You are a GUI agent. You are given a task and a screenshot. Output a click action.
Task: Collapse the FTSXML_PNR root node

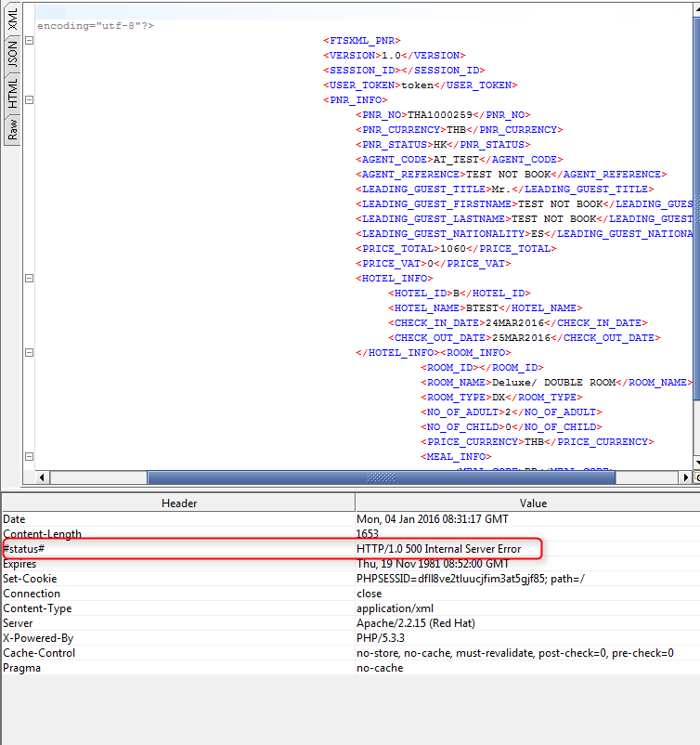coord(29,41)
